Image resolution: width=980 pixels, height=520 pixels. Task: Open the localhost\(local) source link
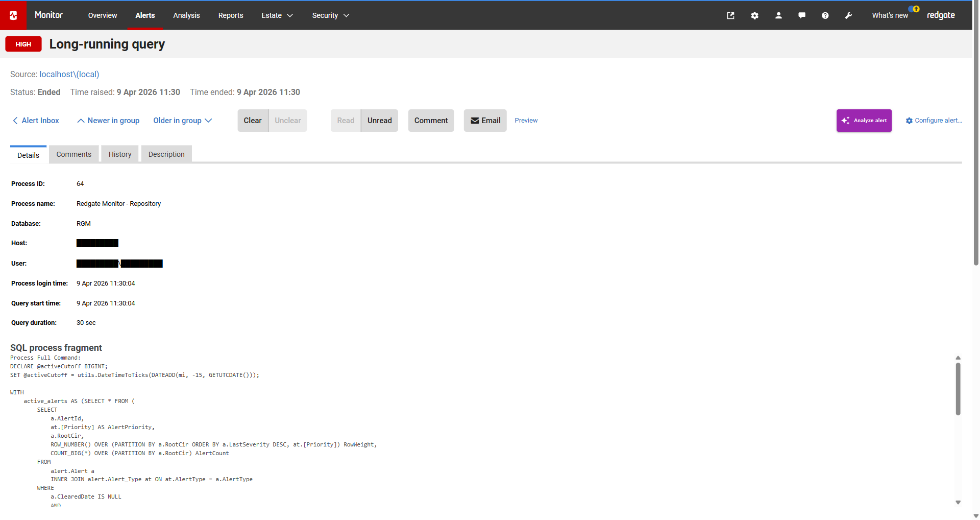pyautogui.click(x=69, y=74)
